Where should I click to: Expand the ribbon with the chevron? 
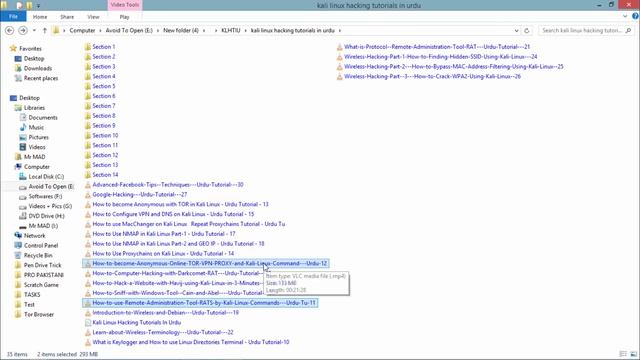(x=625, y=16)
